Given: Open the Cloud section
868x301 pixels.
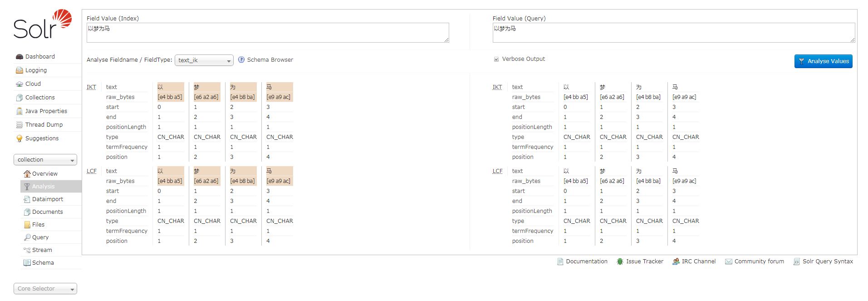Looking at the screenshot, I should pos(33,84).
